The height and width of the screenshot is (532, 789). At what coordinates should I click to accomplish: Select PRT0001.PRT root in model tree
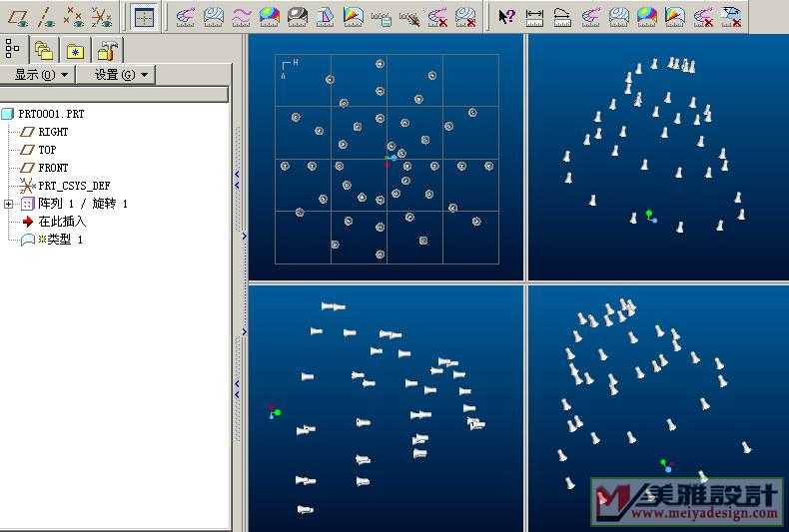51,114
